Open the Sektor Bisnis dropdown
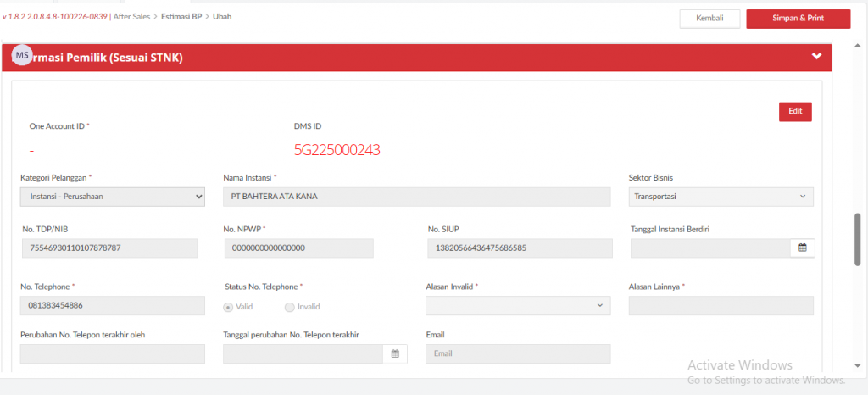 click(x=721, y=197)
